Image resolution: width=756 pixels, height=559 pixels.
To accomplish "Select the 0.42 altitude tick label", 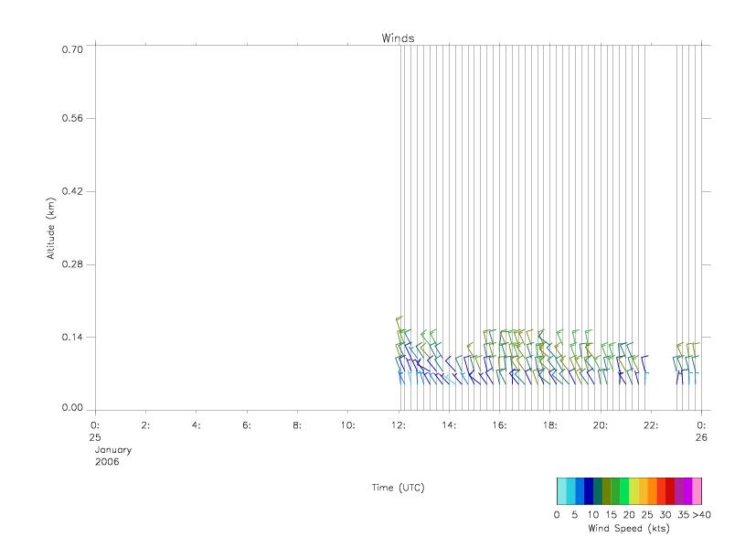I will [x=72, y=191].
